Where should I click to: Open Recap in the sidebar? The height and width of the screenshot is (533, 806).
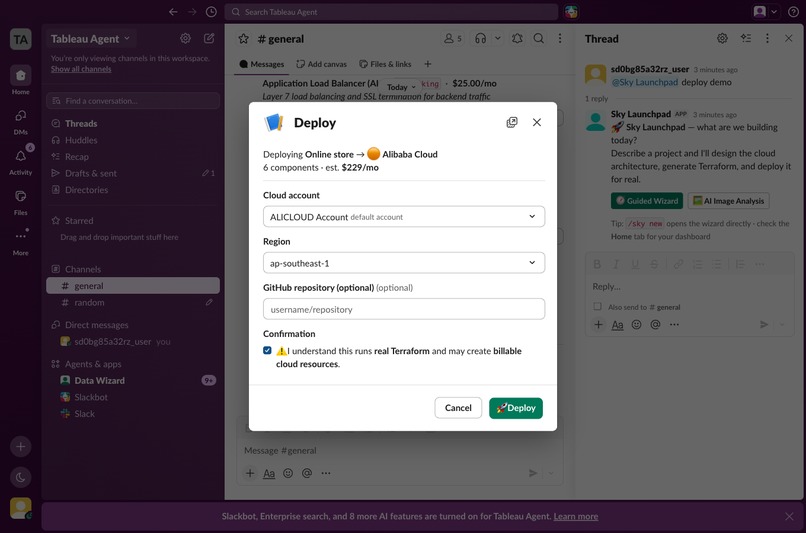[133, 157]
